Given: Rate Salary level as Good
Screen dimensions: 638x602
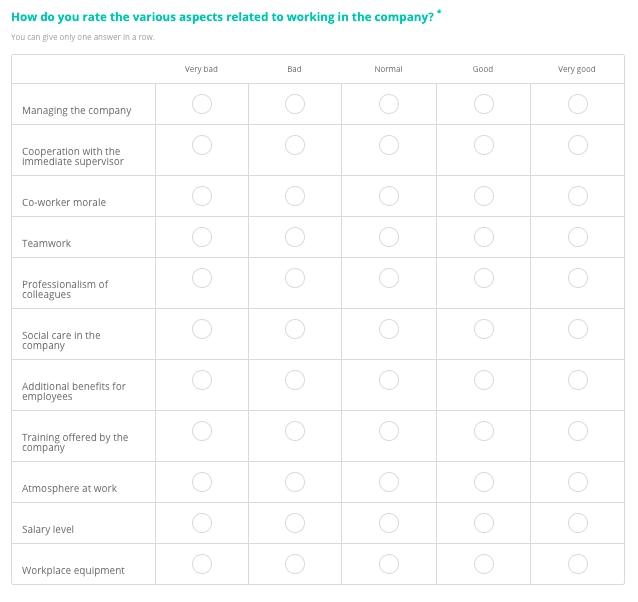Looking at the screenshot, I should click(484, 523).
